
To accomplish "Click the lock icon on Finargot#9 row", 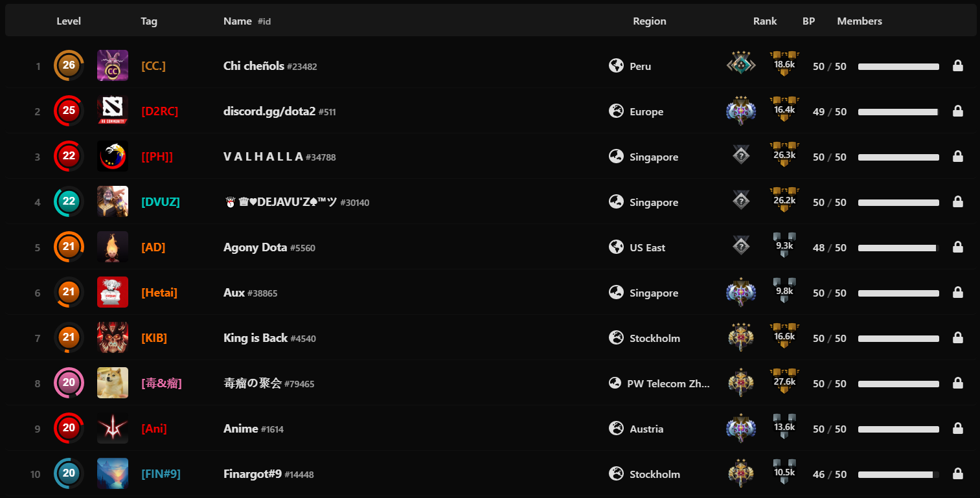I will coord(957,473).
